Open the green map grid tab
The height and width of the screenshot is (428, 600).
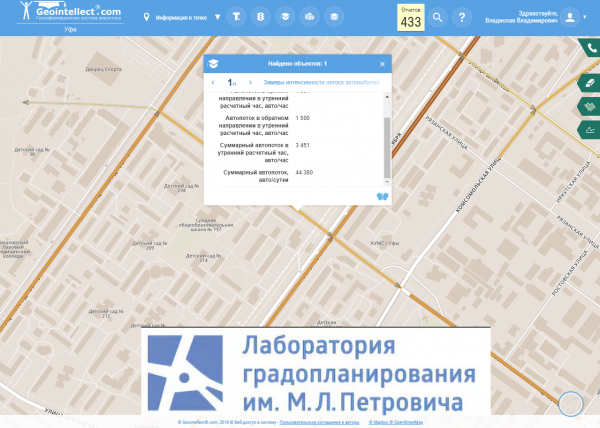pos(590,106)
